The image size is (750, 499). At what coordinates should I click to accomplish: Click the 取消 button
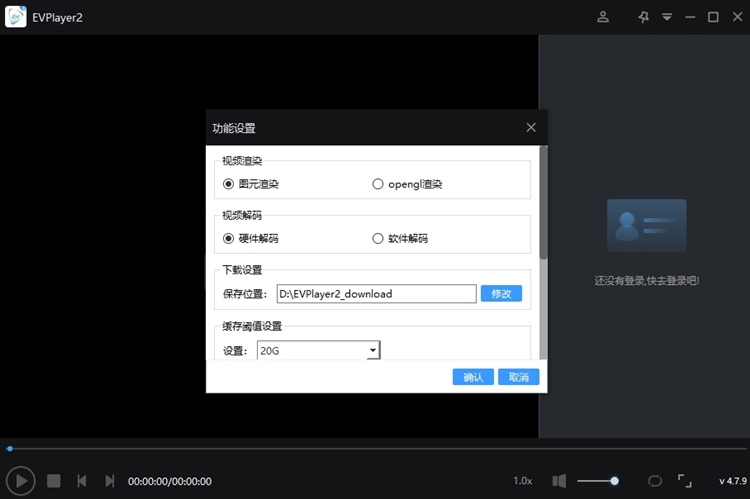[x=518, y=377]
